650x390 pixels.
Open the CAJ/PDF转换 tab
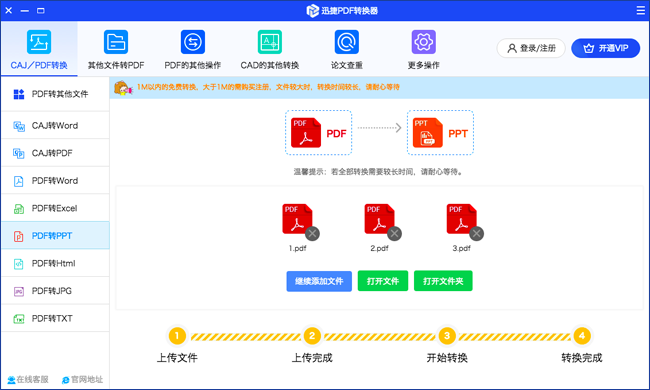point(39,49)
